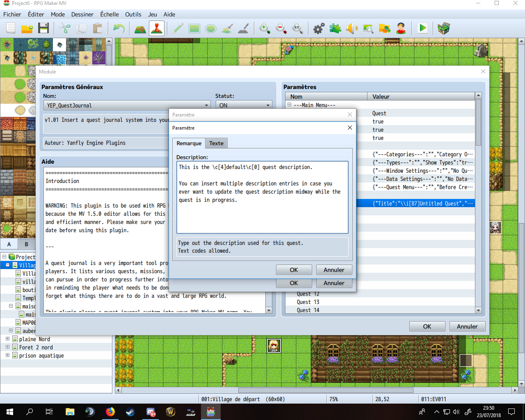Expand the Foret 2 nord node
Image resolution: width=525 pixels, height=420 pixels.
(7, 347)
